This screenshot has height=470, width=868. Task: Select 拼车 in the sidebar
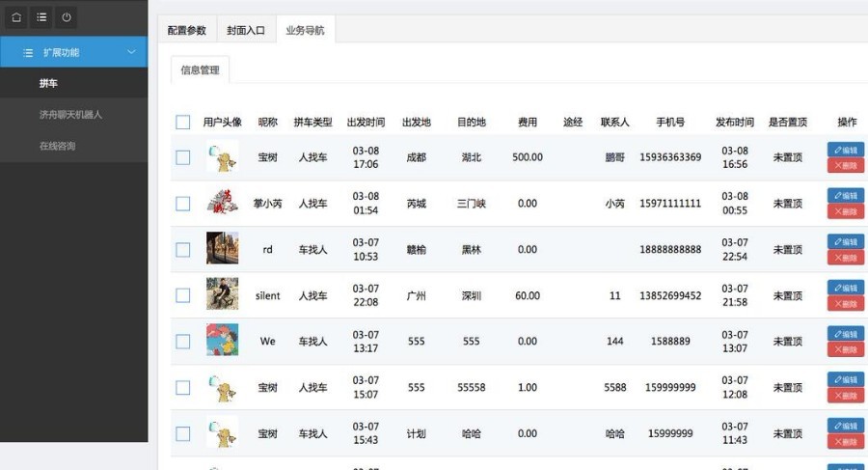click(73, 83)
